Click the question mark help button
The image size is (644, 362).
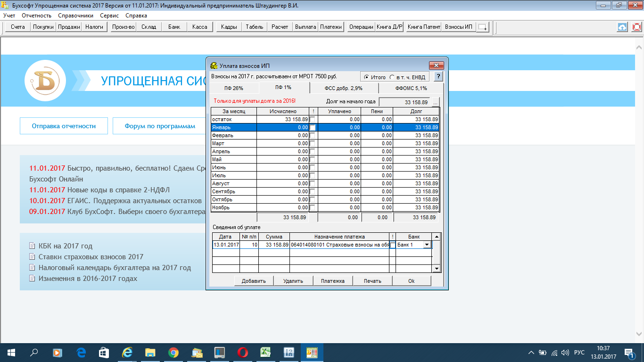(438, 77)
